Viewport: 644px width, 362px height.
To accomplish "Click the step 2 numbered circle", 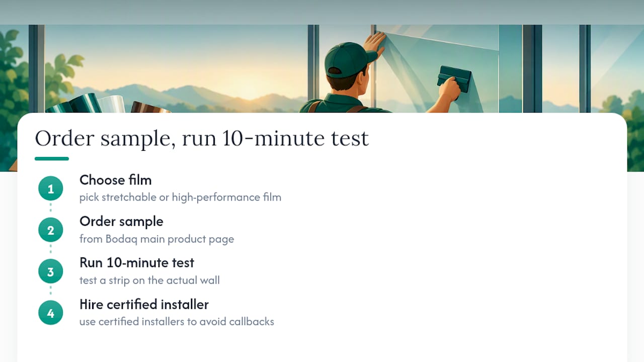I will 50,230.
